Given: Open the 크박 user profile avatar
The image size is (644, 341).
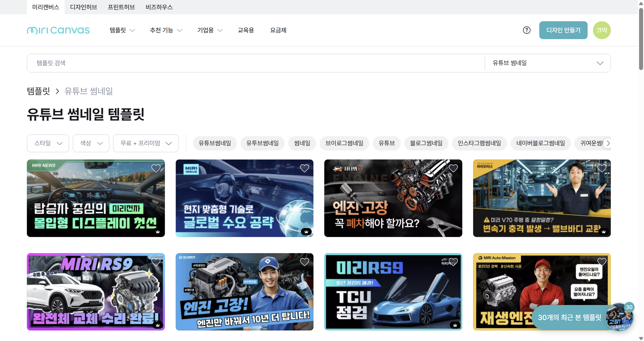Looking at the screenshot, I should (601, 30).
